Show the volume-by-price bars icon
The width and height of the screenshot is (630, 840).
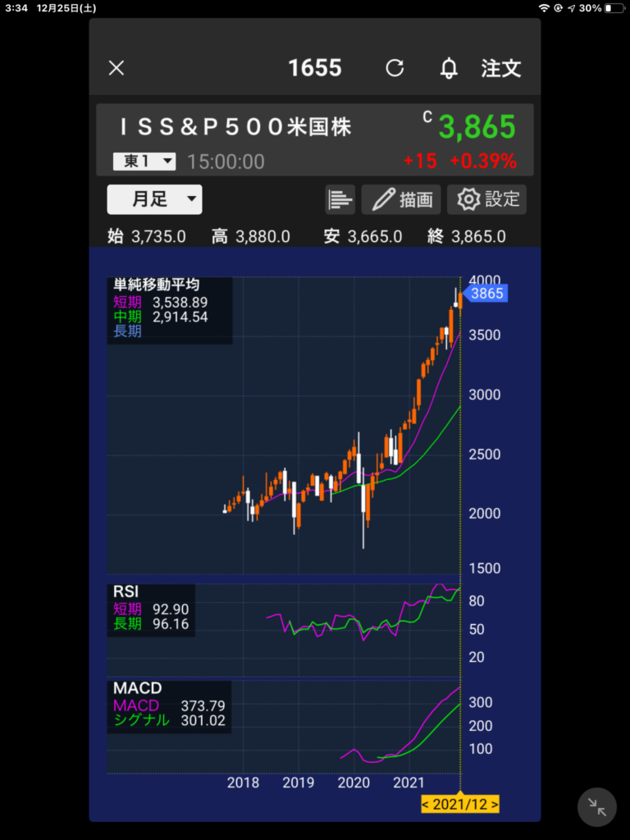point(340,199)
